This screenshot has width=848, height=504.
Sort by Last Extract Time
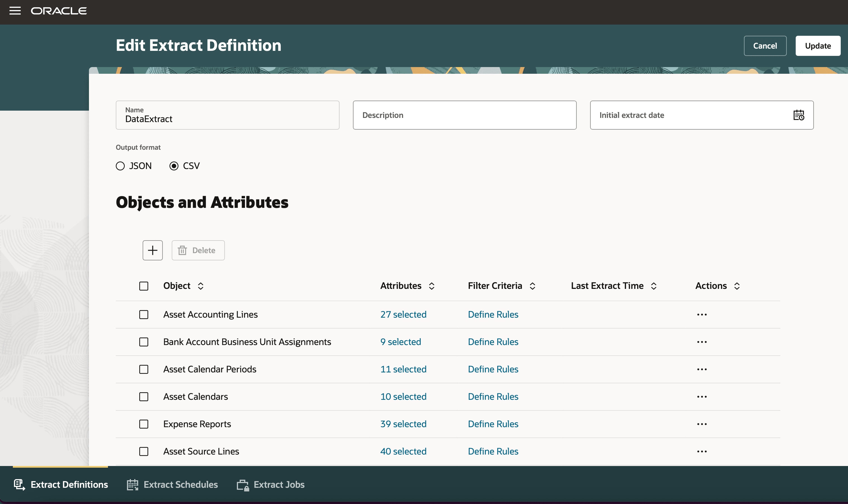pos(654,286)
